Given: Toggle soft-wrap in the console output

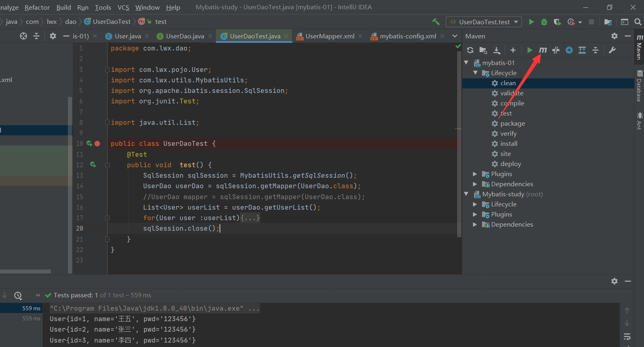Looking at the screenshot, I should (627, 337).
